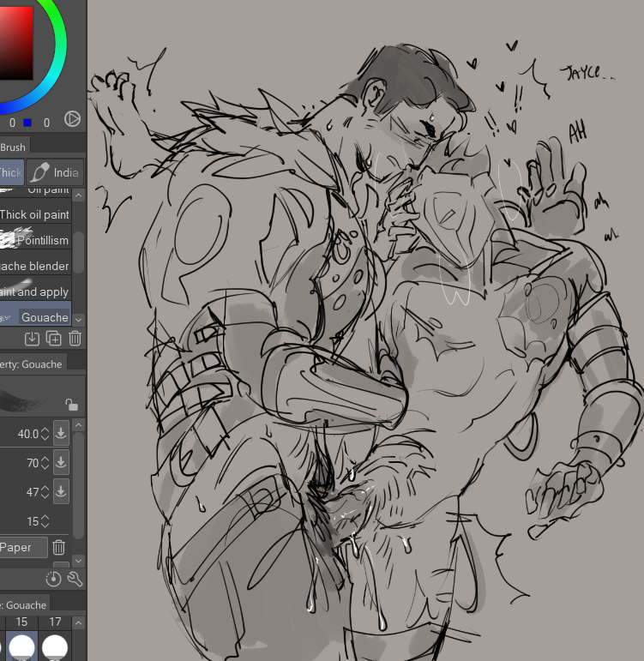This screenshot has width=644, height=661.
Task: Click tool property panel scroll-down arrow
Action: tap(78, 561)
